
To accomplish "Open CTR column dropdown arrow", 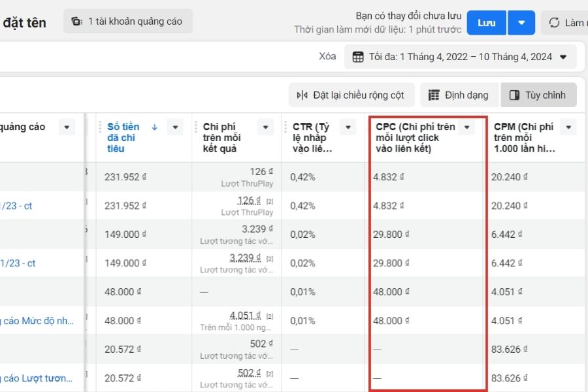I will pos(348,127).
